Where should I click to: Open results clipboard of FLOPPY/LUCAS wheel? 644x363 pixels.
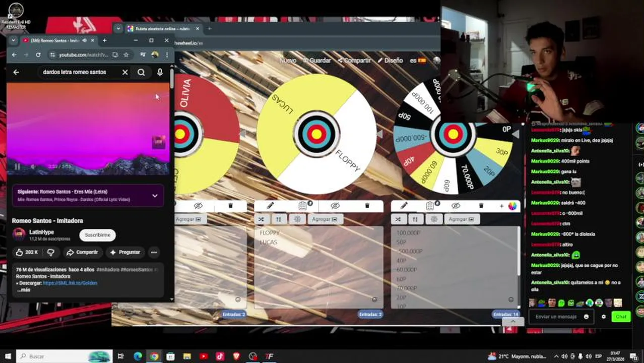coord(302,206)
